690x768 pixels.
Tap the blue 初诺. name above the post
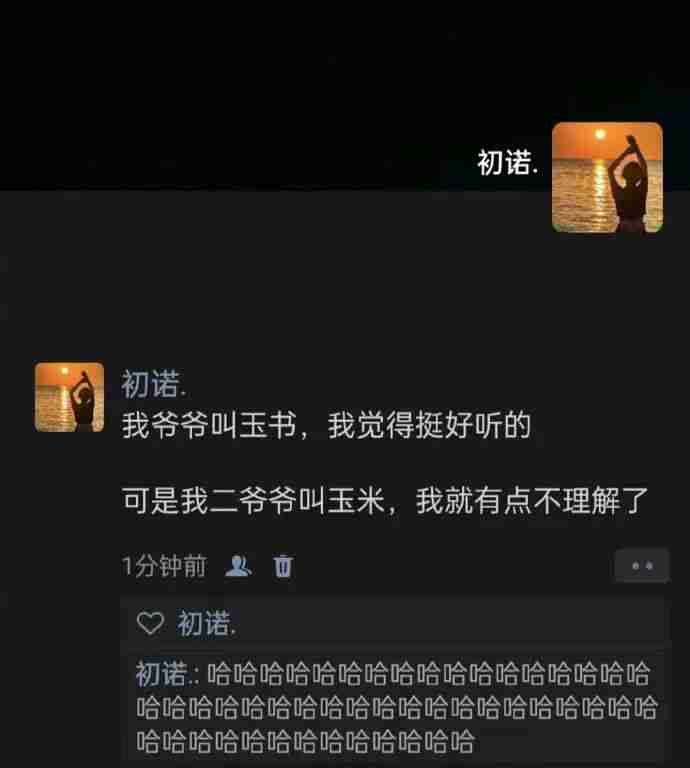click(x=153, y=384)
